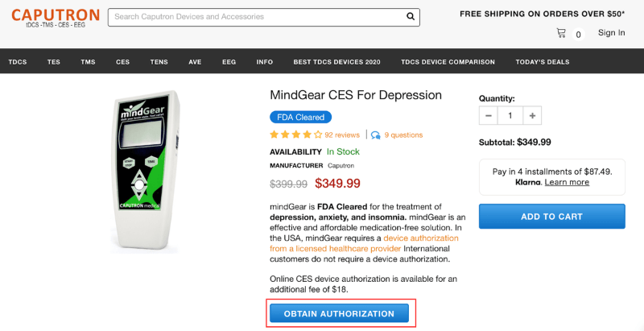Decrease quantity with minus button

[489, 116]
